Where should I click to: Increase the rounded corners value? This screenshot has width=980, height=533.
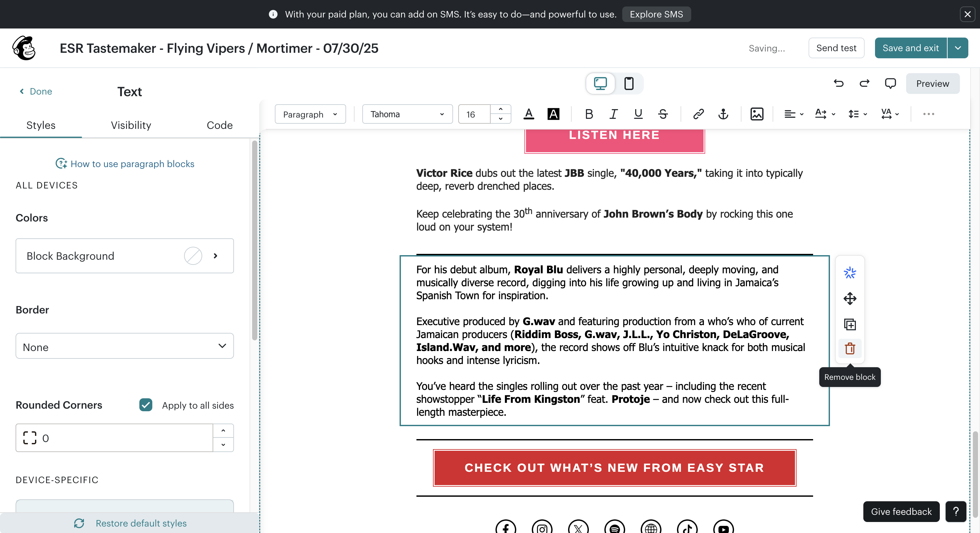point(223,431)
